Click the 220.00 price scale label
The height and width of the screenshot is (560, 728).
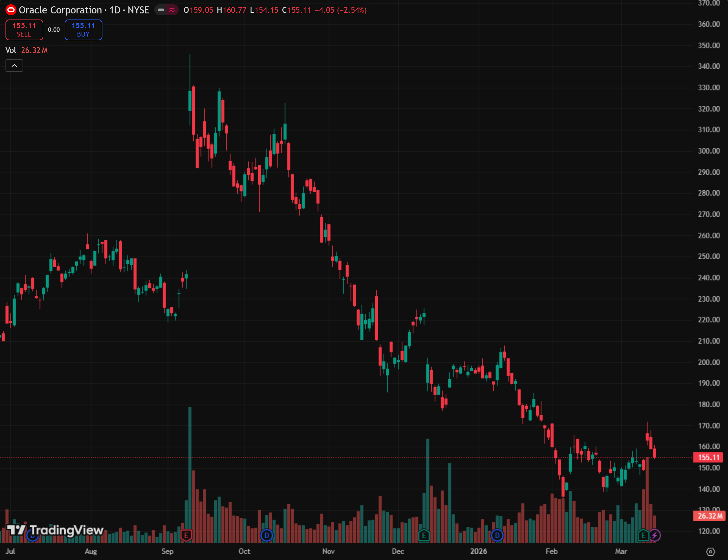coord(709,320)
